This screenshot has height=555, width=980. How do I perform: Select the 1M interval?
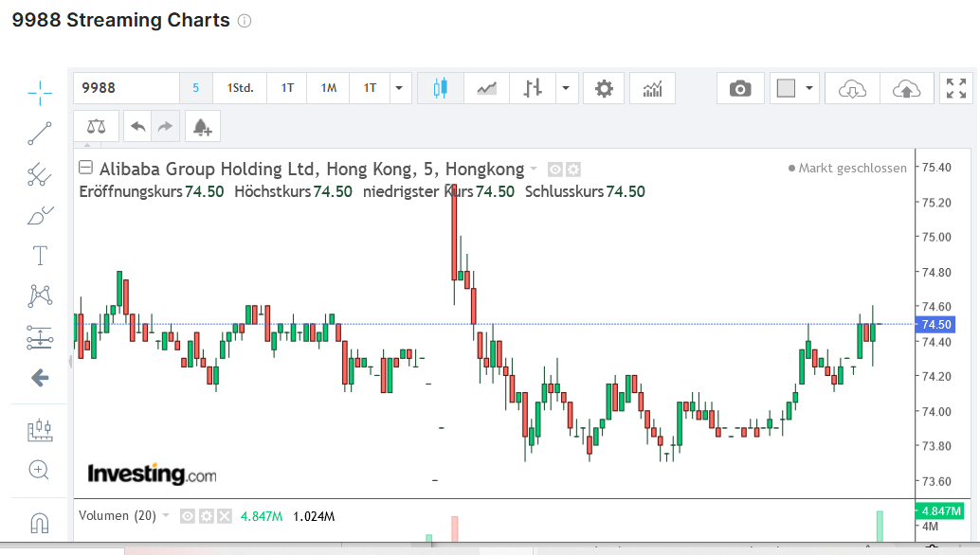(329, 88)
